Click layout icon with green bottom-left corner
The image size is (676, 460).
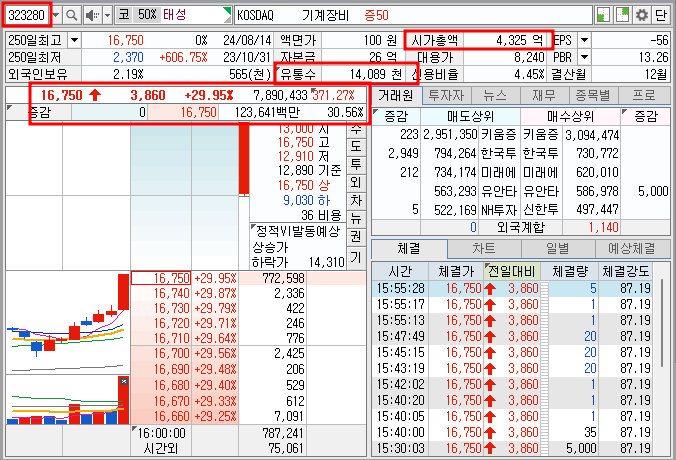(603, 15)
